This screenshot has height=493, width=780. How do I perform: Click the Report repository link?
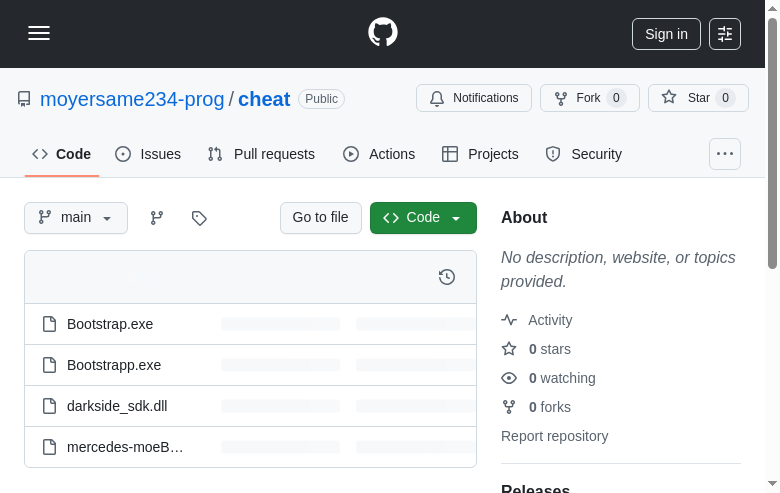[555, 436]
